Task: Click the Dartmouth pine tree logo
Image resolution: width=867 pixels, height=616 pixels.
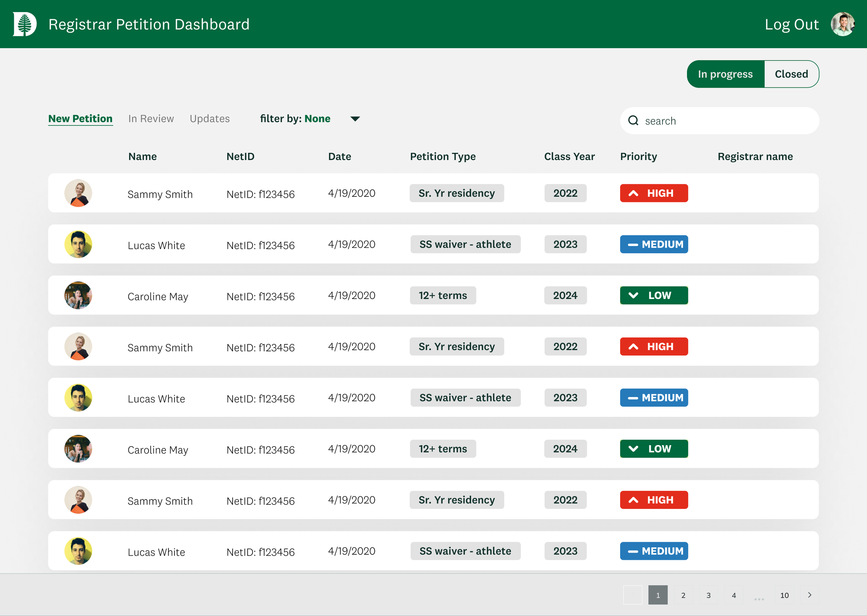Action: click(x=25, y=24)
